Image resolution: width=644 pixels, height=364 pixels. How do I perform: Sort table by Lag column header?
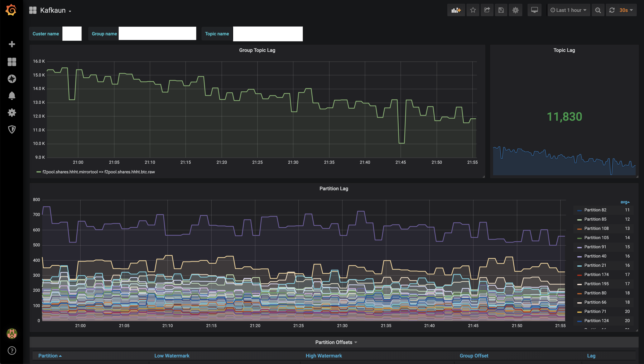pos(591,356)
